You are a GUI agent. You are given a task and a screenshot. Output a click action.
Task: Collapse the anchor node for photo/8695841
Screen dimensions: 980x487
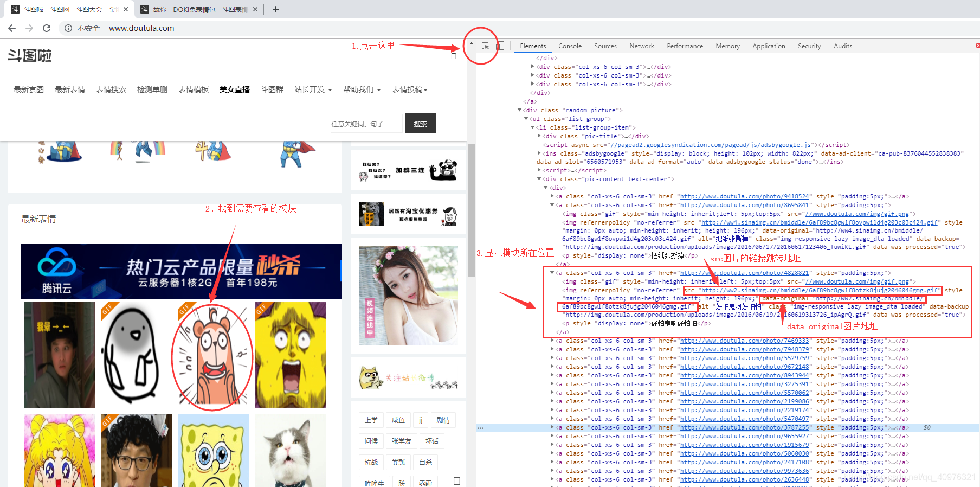552,205
